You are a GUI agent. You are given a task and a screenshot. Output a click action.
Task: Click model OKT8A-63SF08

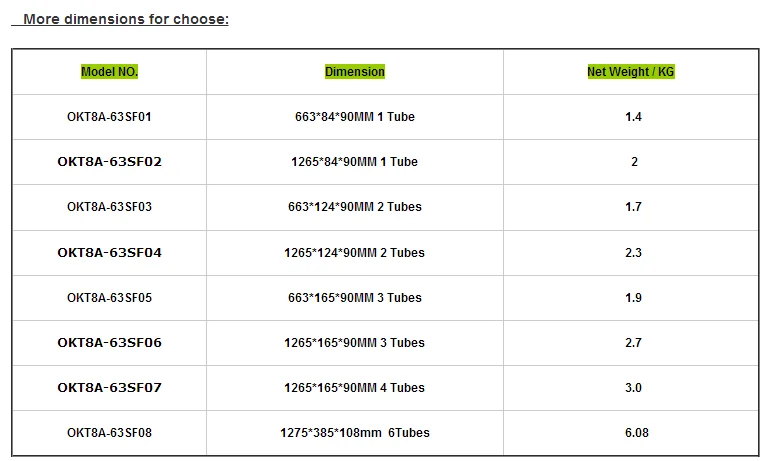click(109, 433)
